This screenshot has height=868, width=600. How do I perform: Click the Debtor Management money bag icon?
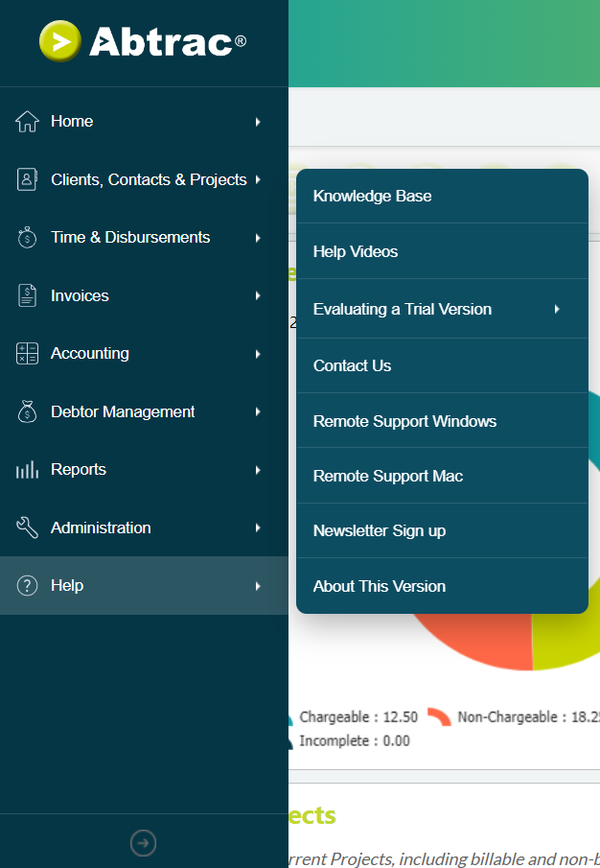[x=27, y=411]
